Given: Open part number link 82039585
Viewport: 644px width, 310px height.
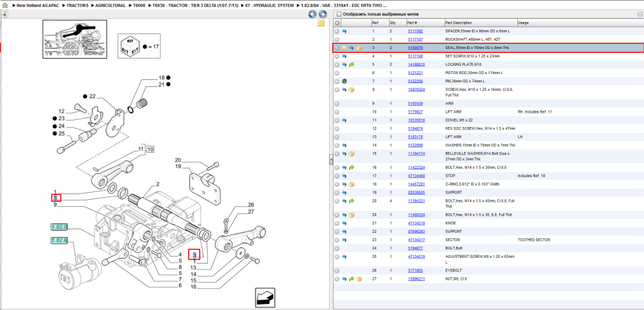Looking at the screenshot, I should [x=416, y=193].
